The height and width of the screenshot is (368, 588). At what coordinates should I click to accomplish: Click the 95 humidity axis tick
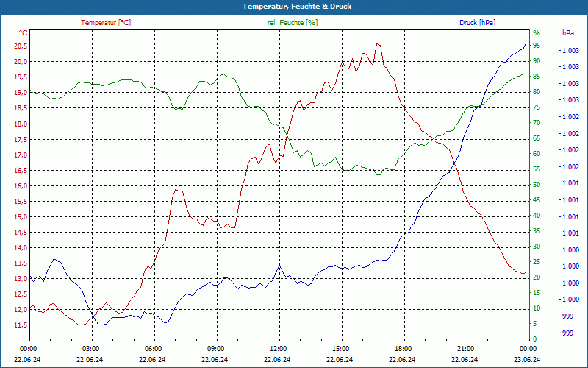click(537, 46)
